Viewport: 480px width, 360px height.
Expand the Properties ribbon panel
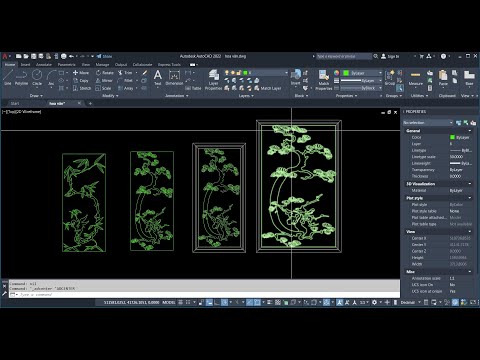click(x=346, y=96)
